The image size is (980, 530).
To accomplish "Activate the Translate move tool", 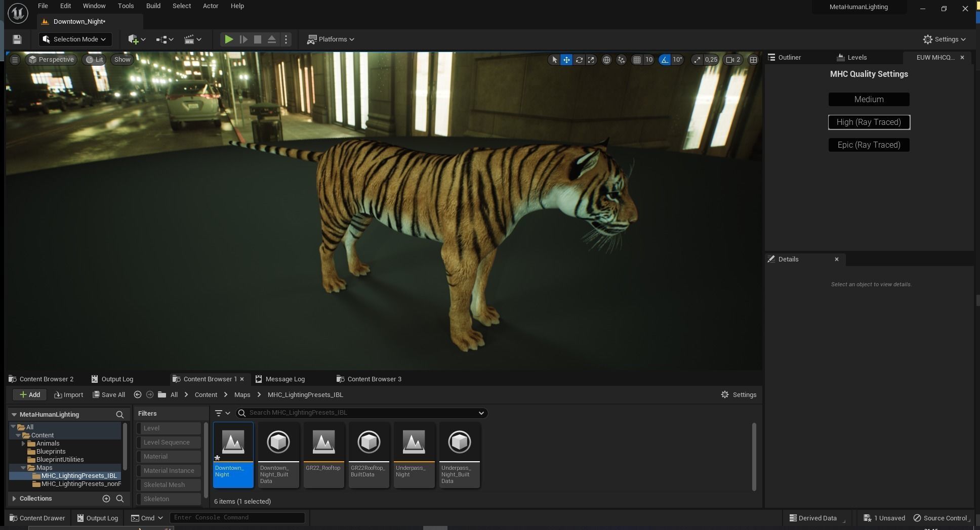I will [566, 60].
